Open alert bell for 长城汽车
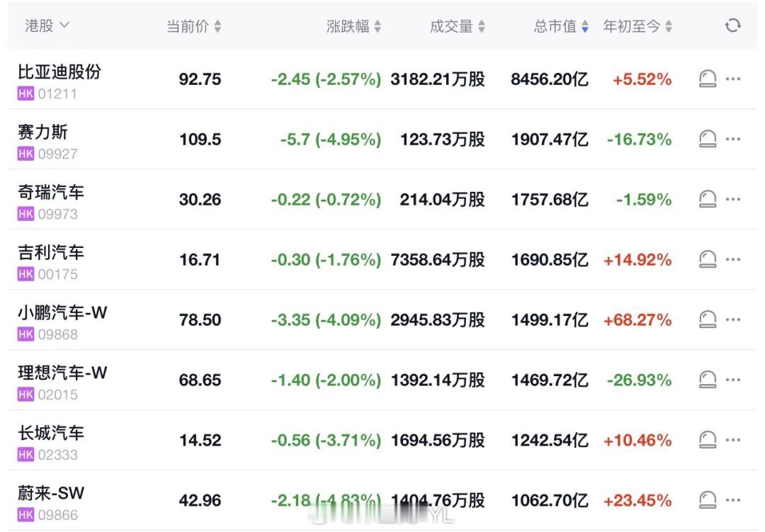Screen dimensions: 765x532 click(x=708, y=440)
